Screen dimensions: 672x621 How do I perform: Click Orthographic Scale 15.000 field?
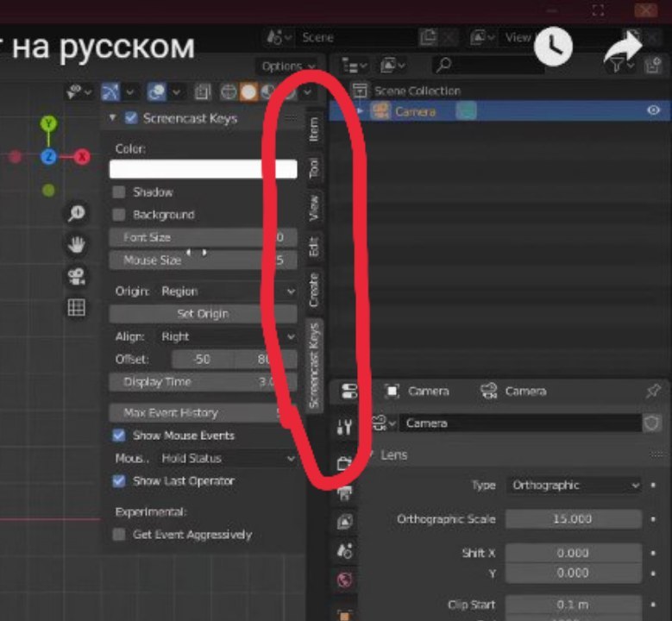(574, 519)
